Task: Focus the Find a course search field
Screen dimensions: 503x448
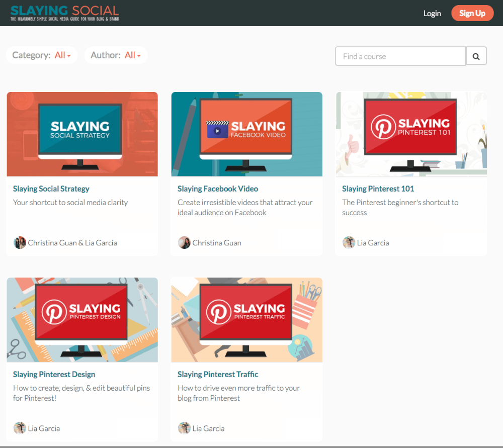Action: [x=400, y=56]
